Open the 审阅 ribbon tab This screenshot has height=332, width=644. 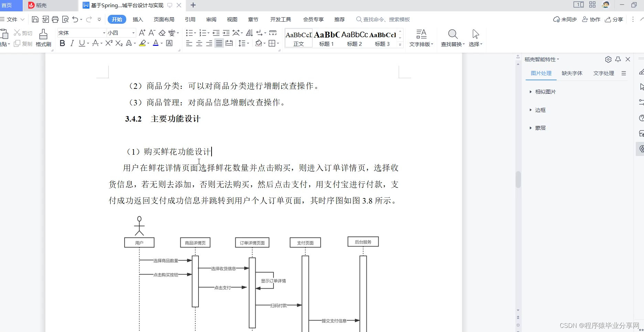(211, 19)
